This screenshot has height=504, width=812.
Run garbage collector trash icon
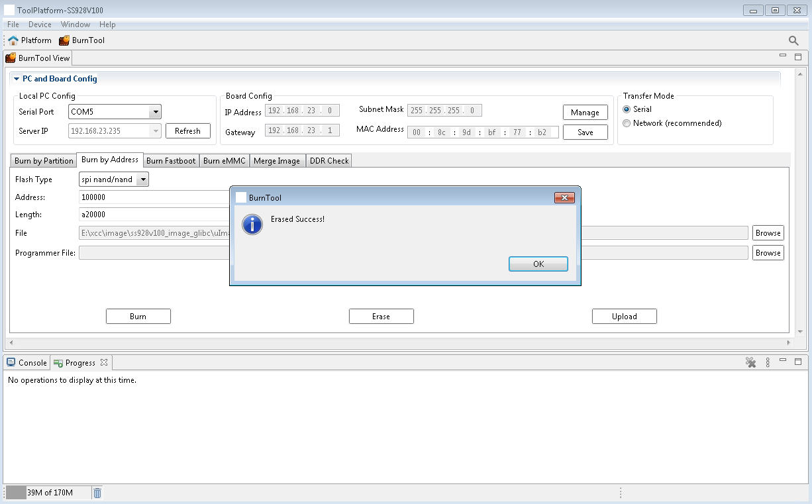pyautogui.click(x=97, y=493)
